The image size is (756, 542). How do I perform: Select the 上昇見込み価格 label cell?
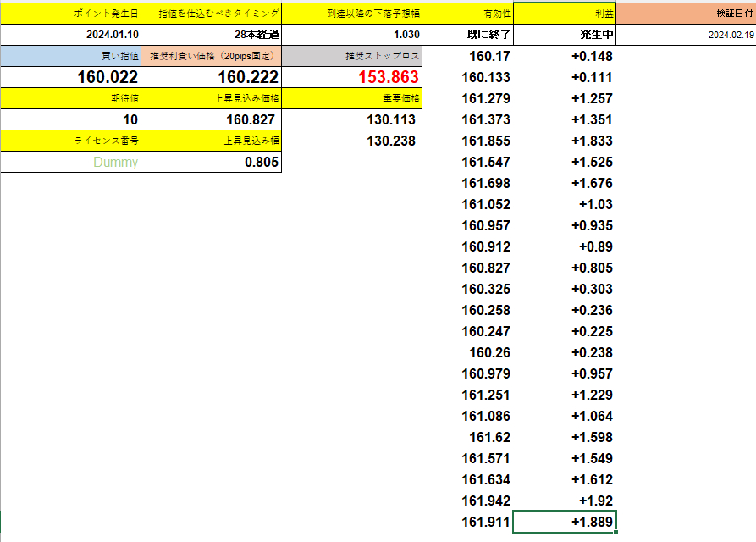coord(211,98)
